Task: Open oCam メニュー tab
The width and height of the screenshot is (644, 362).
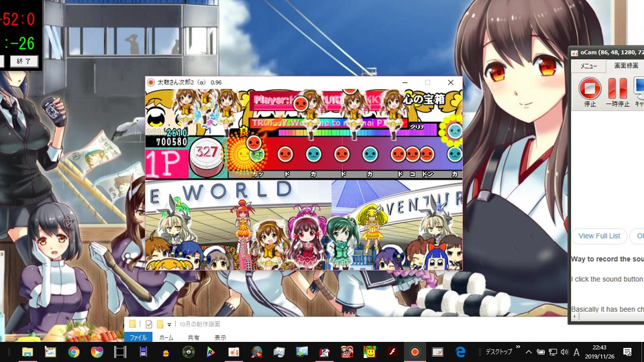Action: pos(588,66)
